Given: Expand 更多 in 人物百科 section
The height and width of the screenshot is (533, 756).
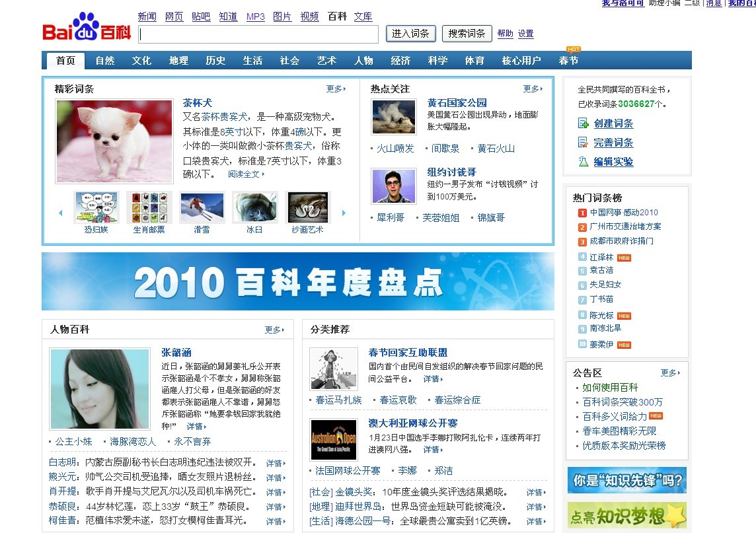Looking at the screenshot, I should coord(274,330).
